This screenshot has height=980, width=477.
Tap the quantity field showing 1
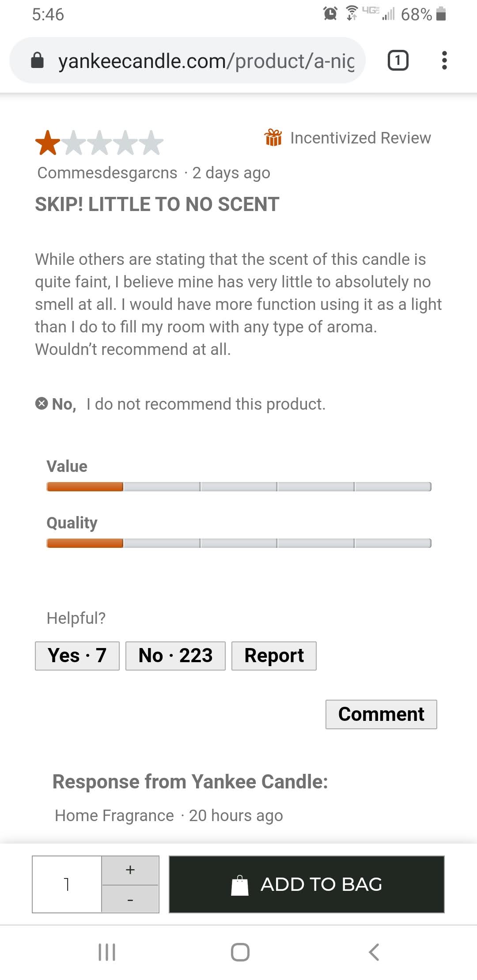pyautogui.click(x=67, y=884)
